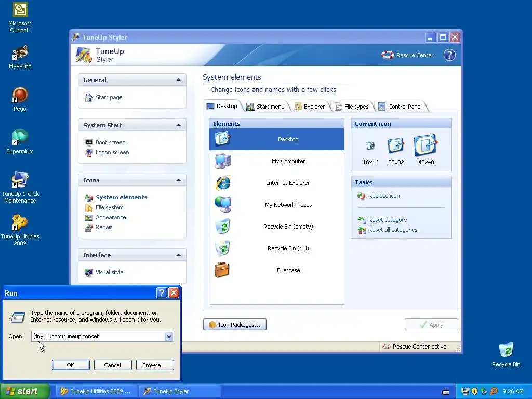This screenshot has height=399, width=532.
Task: Click the Replace icon task icon
Action: [x=362, y=196]
